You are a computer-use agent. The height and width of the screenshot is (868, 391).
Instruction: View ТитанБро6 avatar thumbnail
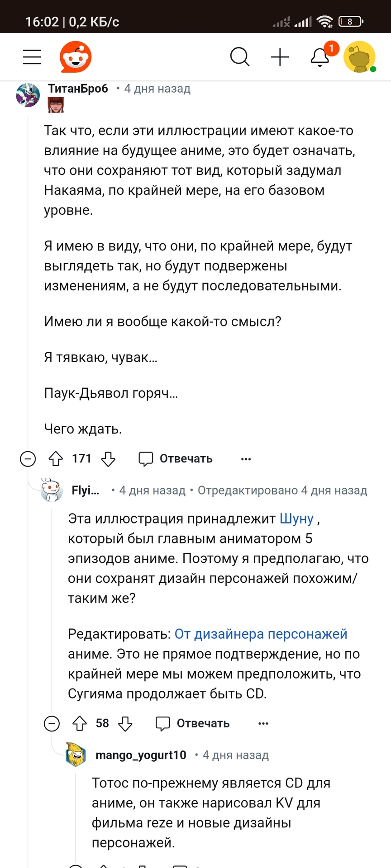point(28,95)
